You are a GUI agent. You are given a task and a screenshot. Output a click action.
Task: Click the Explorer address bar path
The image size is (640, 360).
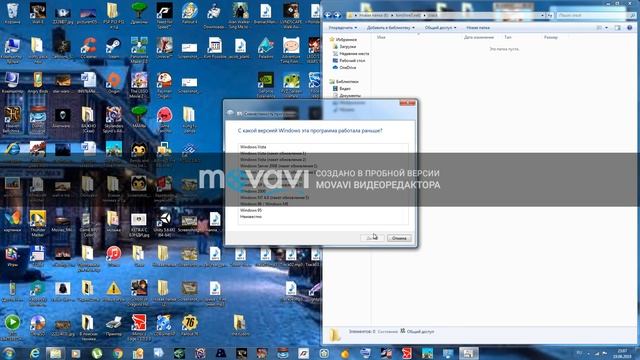click(x=445, y=15)
